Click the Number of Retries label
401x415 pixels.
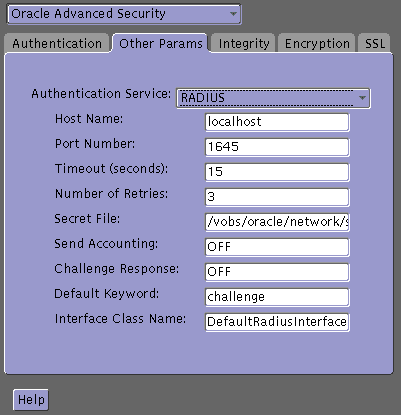click(x=111, y=194)
